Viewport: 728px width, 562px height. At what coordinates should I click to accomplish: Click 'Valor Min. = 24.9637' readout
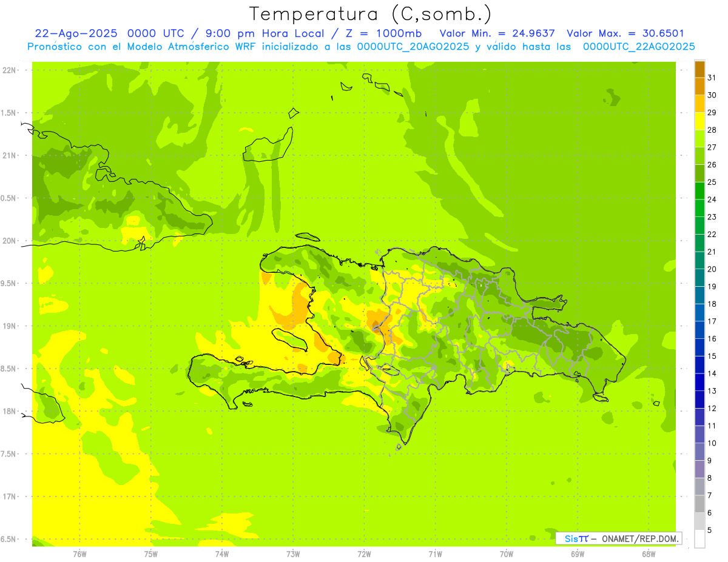coord(497,33)
